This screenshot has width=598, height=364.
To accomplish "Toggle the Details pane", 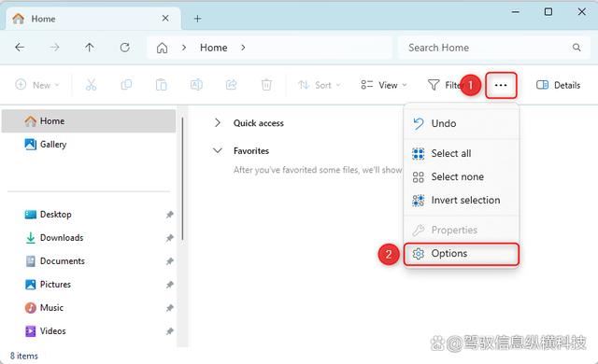I will [558, 85].
